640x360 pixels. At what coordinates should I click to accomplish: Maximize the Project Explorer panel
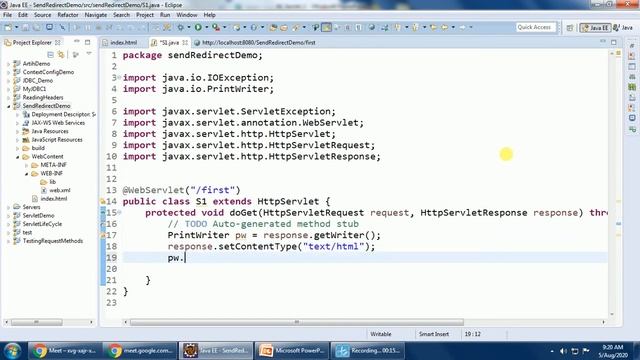pos(87,42)
